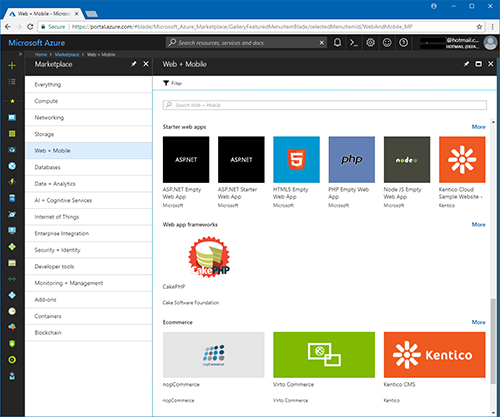
Task: Open the help question mark icon
Action: [403, 43]
